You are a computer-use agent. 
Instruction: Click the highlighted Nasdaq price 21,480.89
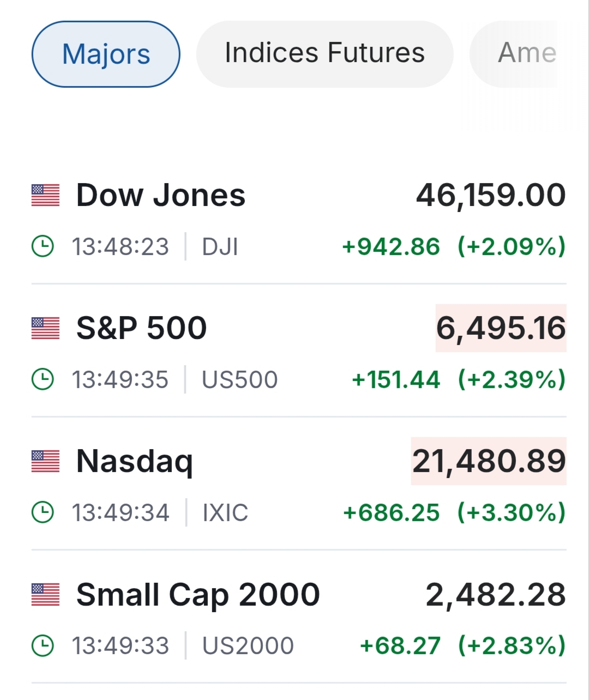click(489, 461)
